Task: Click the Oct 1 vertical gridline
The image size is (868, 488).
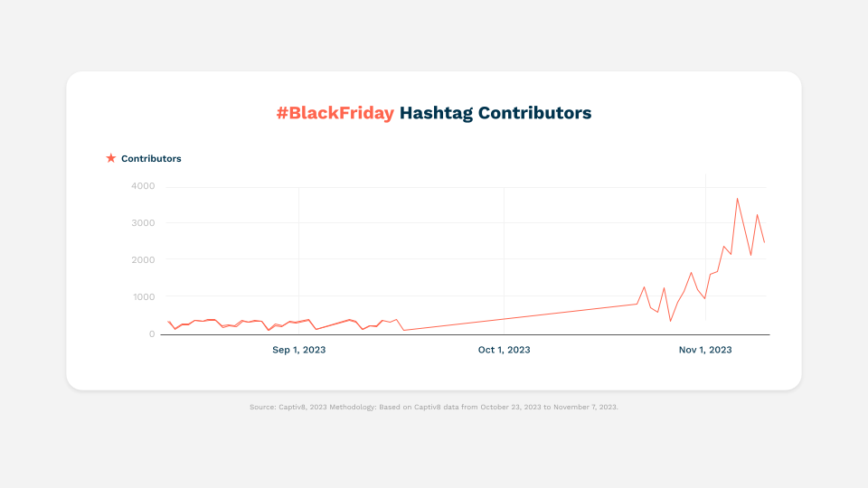Action: 505,260
